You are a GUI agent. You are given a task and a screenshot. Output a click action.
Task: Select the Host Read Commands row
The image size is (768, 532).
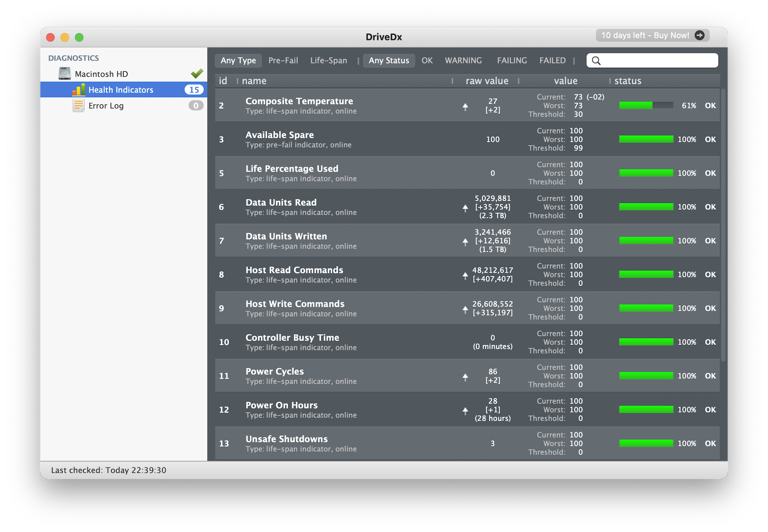pos(467,274)
